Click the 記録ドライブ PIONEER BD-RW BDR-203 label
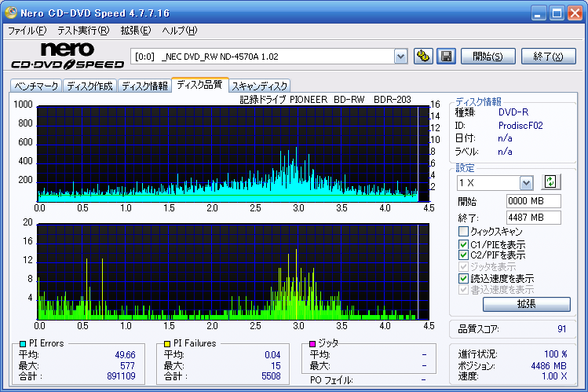 click(x=325, y=100)
